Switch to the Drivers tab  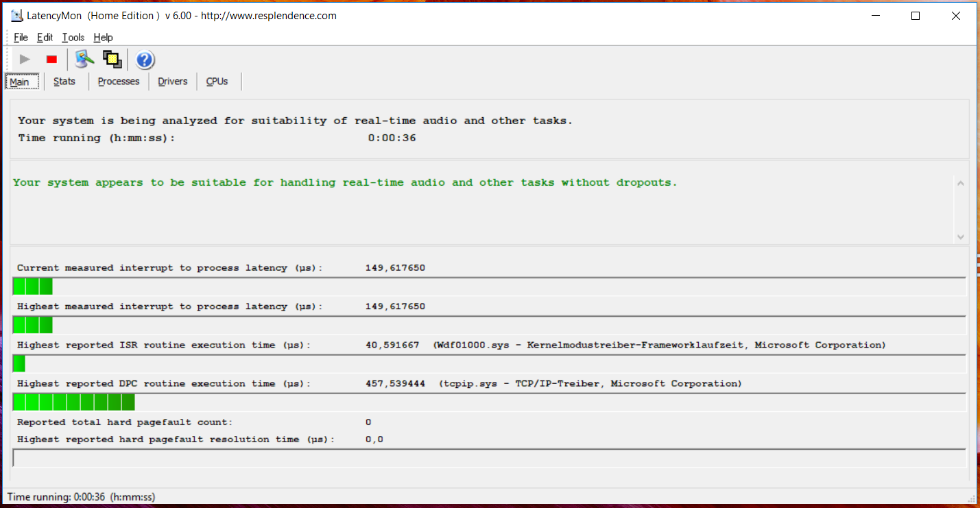pos(172,82)
